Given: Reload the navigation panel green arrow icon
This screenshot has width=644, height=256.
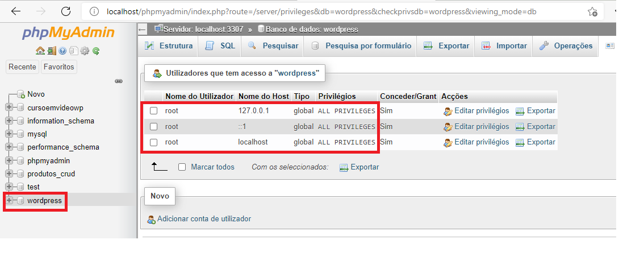Looking at the screenshot, I should [96, 51].
